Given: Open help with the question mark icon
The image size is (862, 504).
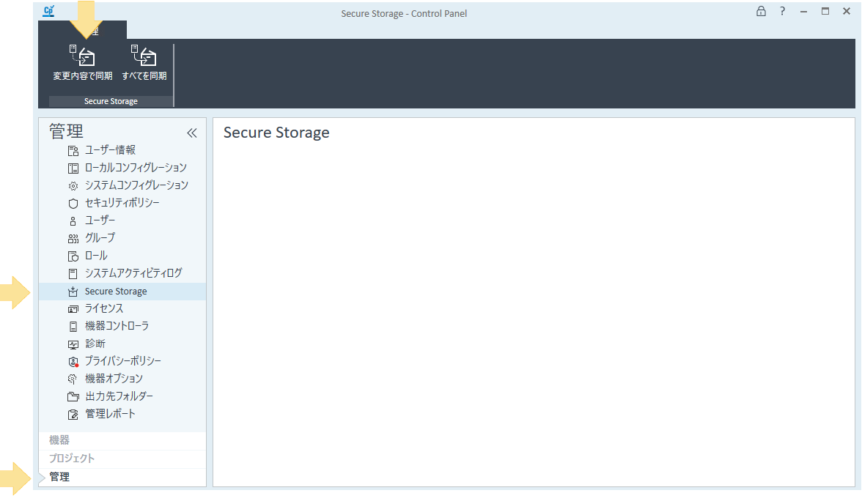Looking at the screenshot, I should pyautogui.click(x=782, y=11).
